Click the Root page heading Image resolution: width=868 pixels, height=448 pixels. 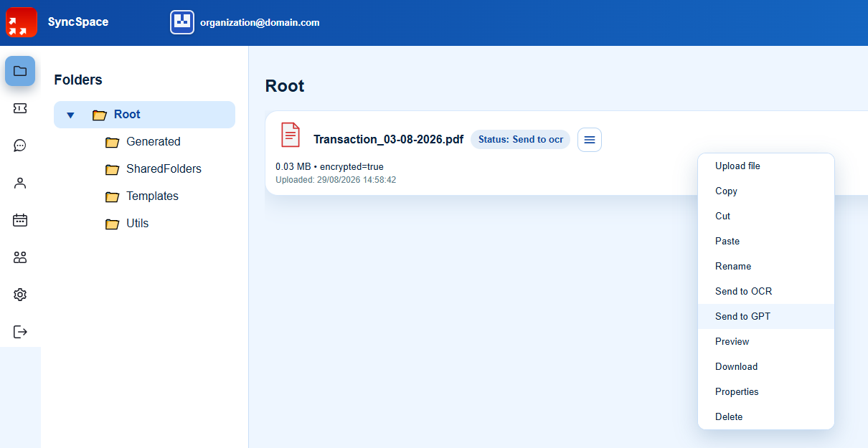click(x=285, y=86)
